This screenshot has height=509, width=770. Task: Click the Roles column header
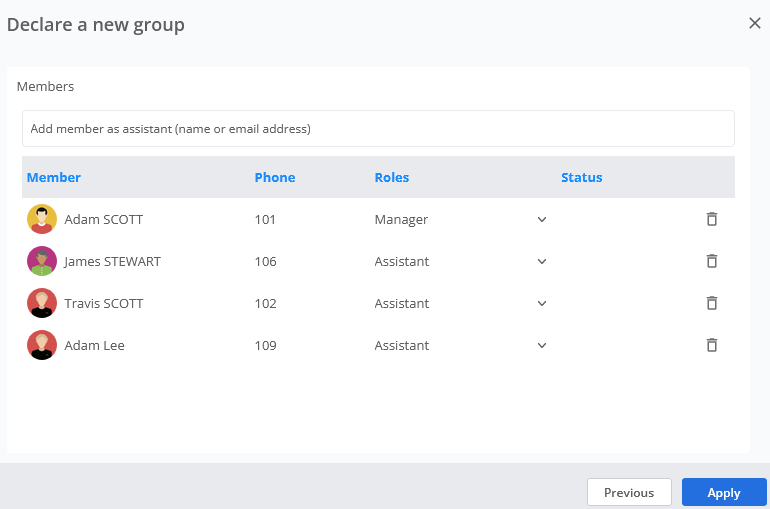[x=391, y=177]
